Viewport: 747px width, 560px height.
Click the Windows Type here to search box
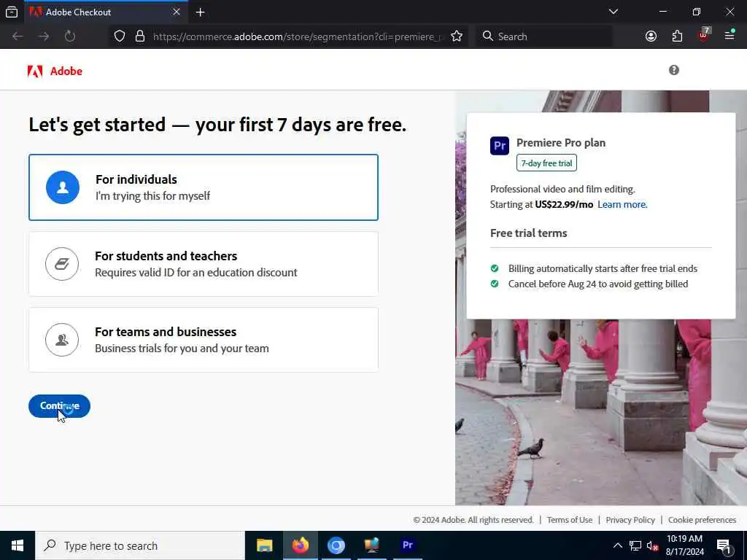140,545
